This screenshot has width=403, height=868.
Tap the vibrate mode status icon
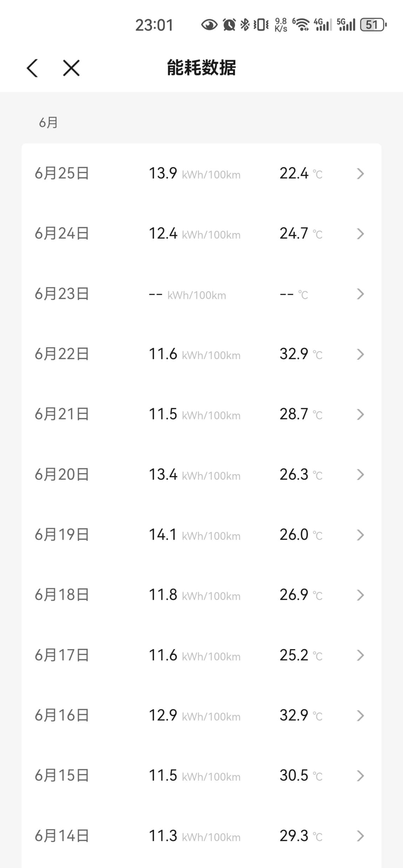click(261, 25)
